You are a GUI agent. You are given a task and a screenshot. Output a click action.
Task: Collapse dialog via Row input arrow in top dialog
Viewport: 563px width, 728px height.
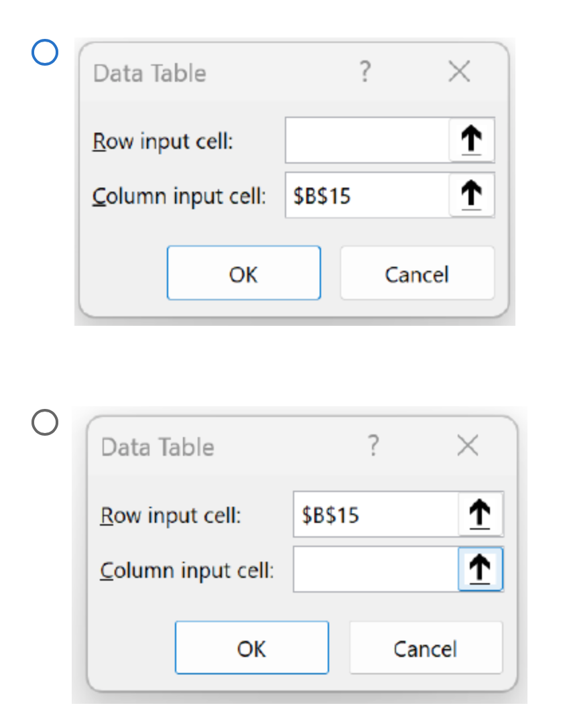click(472, 139)
